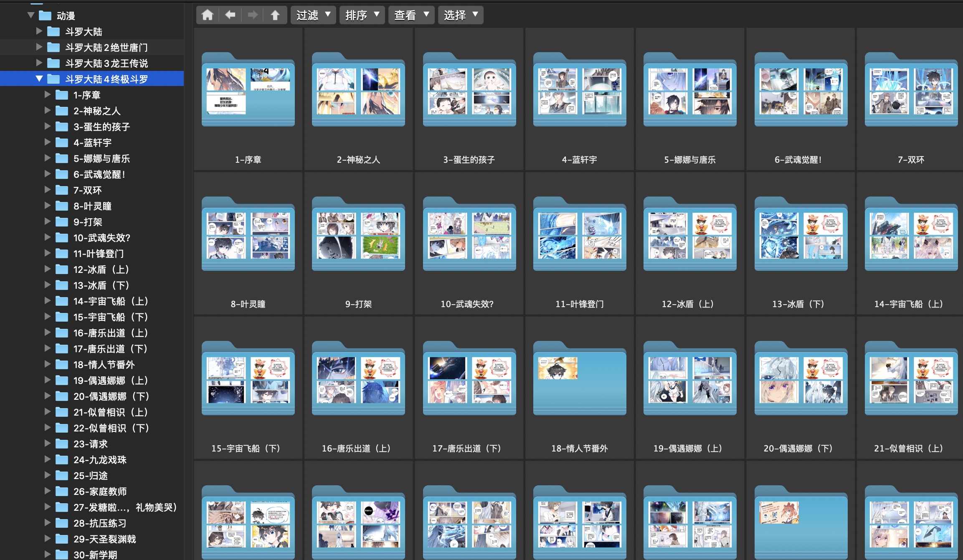
Task: Go back with the left arrow icon
Action: pos(230,15)
